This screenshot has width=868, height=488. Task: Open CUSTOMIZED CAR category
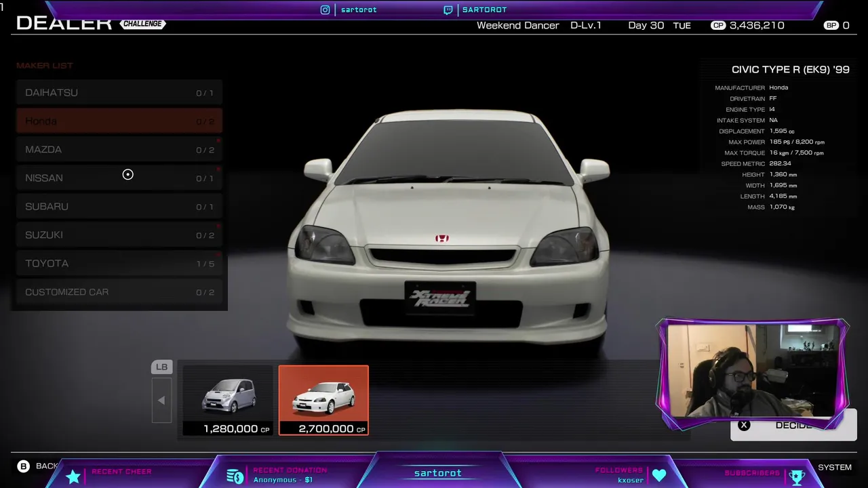pos(119,292)
